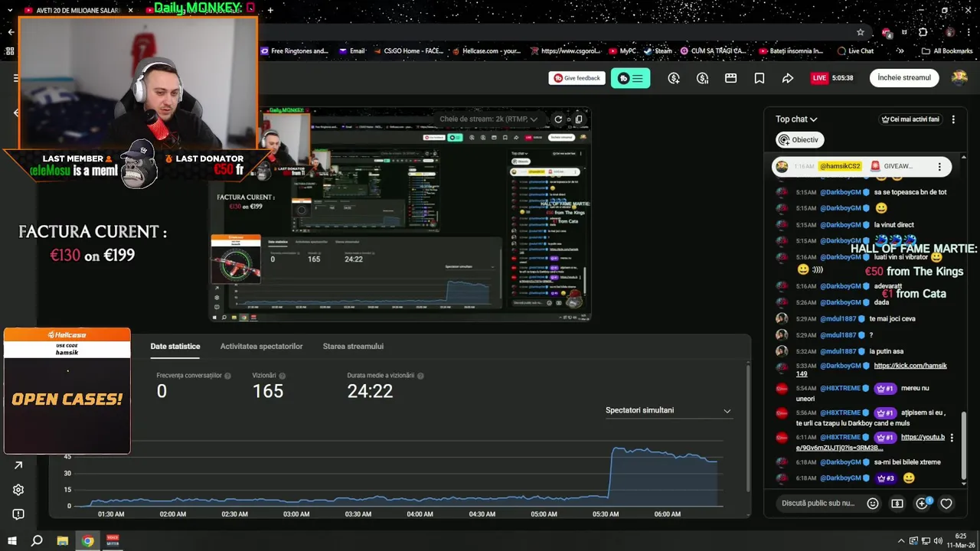Viewport: 980px width, 551px height.
Task: Open the pinned message three-dot options
Action: tap(939, 166)
